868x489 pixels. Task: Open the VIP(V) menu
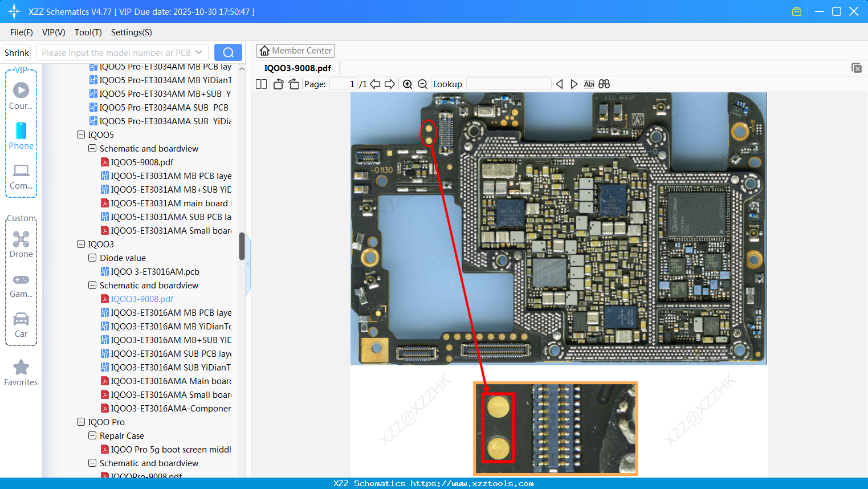[x=54, y=32]
